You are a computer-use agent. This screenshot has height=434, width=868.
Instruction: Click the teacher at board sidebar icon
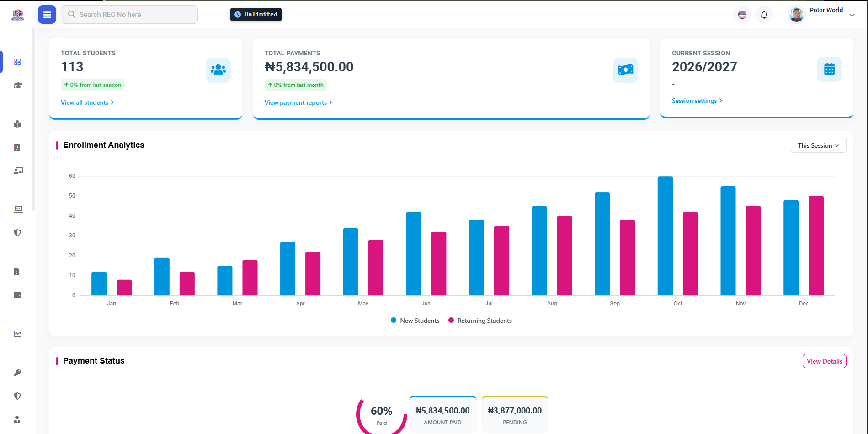pos(18,171)
